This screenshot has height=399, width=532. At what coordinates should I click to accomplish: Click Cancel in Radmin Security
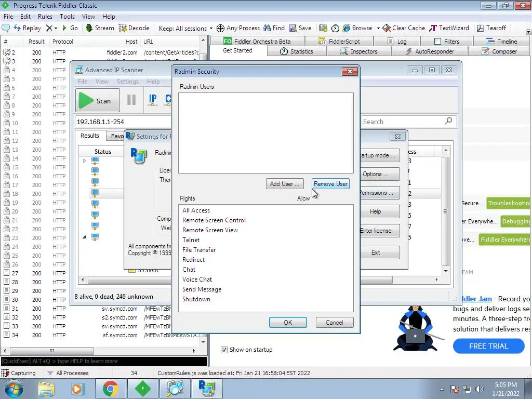point(335,322)
